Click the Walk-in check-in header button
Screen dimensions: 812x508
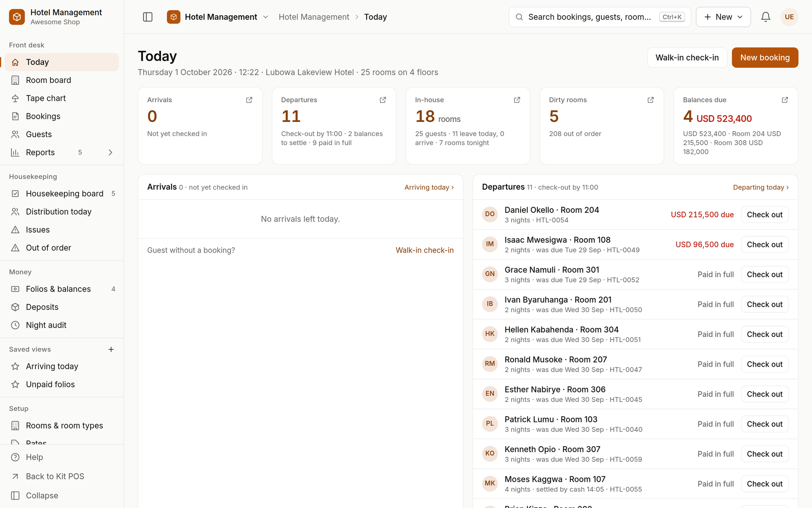[687, 58]
